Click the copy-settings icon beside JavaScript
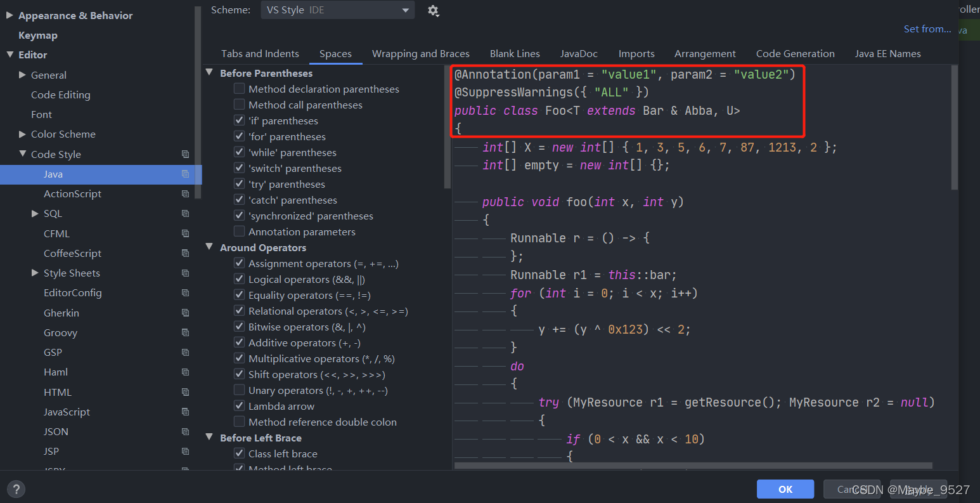The width and height of the screenshot is (980, 503). click(x=185, y=412)
